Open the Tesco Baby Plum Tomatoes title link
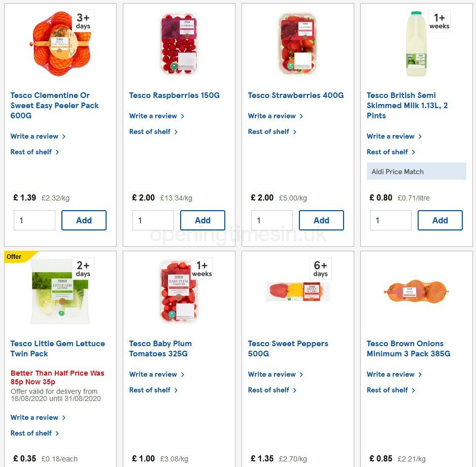 [160, 349]
